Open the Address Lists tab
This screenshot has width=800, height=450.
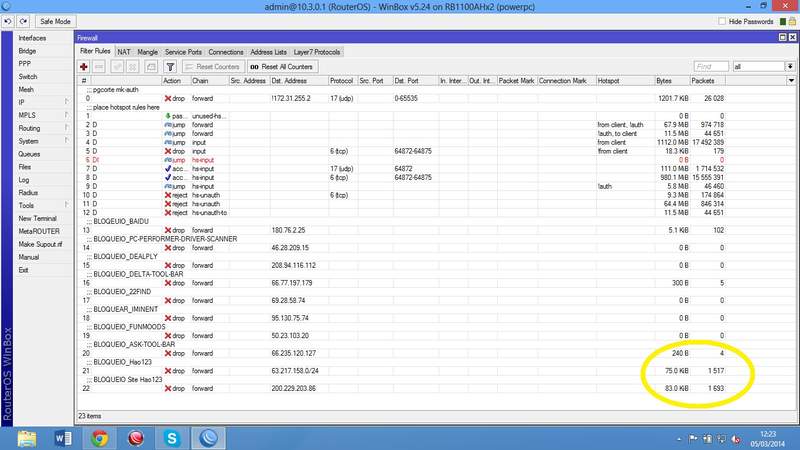click(268, 52)
